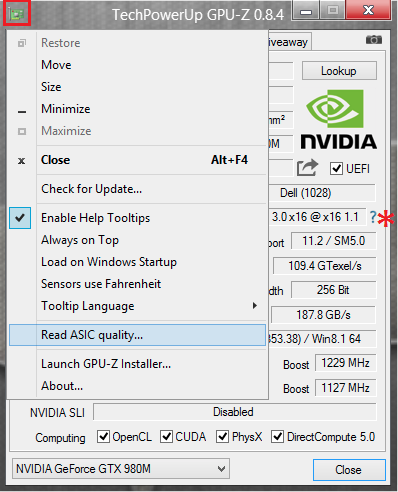Click the BIOS export share arrow icon
Viewport: 398px width, 492px height.
[307, 168]
